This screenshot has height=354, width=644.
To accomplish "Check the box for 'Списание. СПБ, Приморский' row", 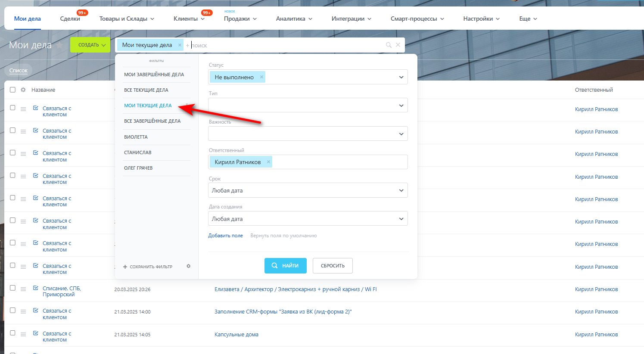I will click(12, 288).
